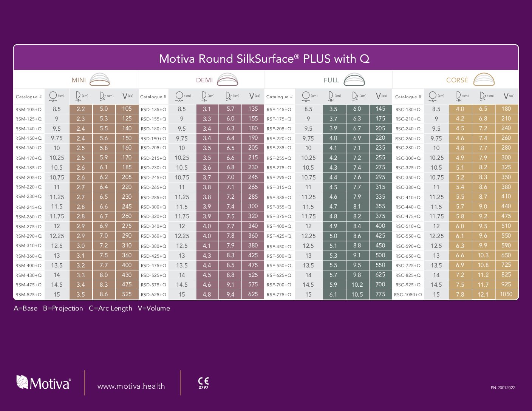Image resolution: width=532 pixels, height=411 pixels.
Task: Click catalogue number RSM-525+Q
Action: [29, 295]
